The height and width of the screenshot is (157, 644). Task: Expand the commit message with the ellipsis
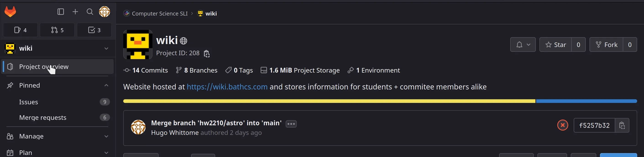click(x=291, y=123)
